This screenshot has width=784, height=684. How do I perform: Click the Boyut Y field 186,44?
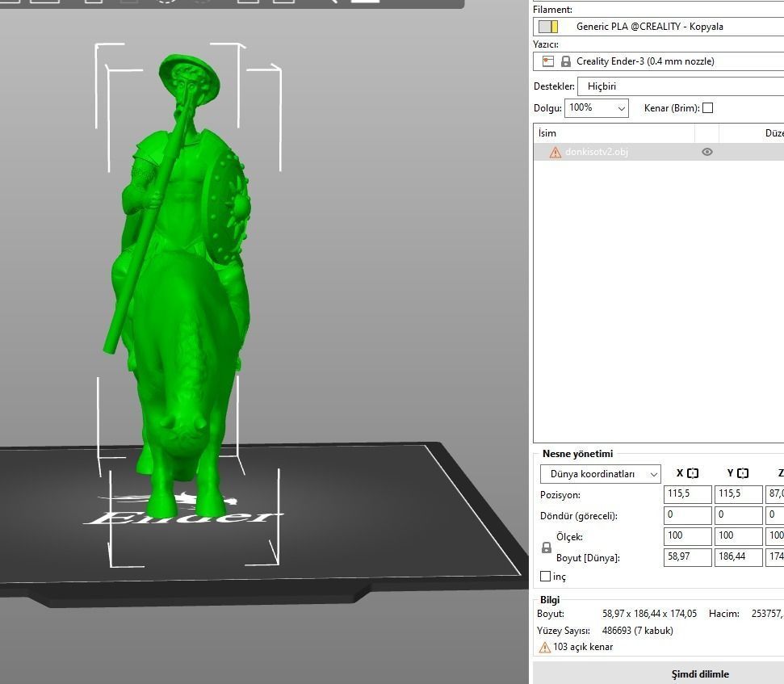[738, 557]
